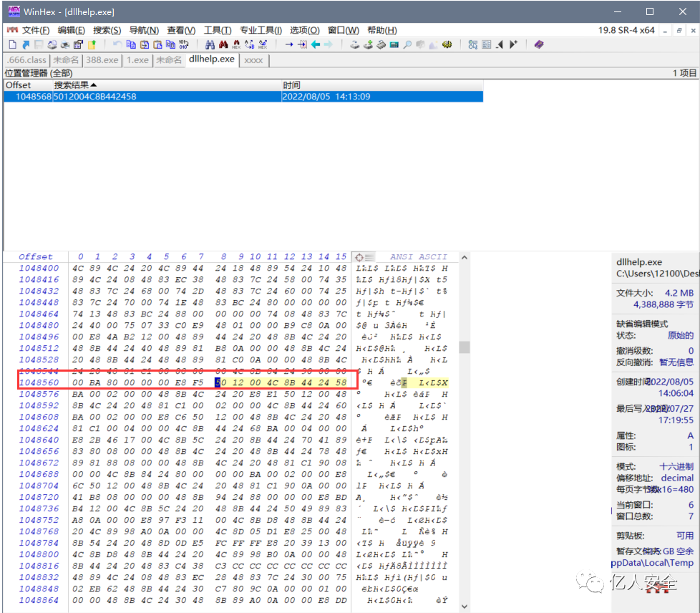Click the 4,388,888 字节 file size text
The image size is (700, 613).
click(x=663, y=305)
